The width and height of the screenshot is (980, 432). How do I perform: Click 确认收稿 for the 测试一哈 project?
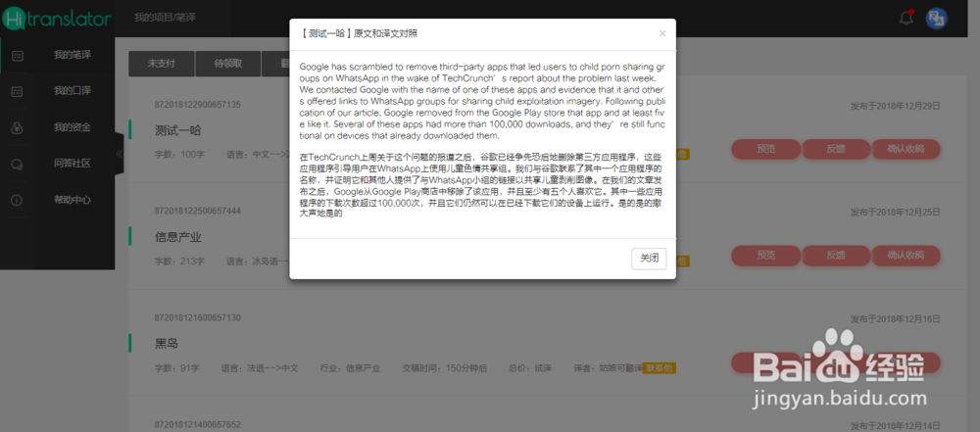(x=906, y=149)
